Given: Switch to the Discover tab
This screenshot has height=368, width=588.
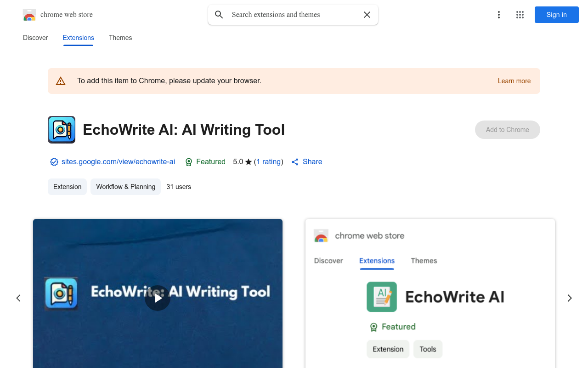Looking at the screenshot, I should pyautogui.click(x=35, y=38).
